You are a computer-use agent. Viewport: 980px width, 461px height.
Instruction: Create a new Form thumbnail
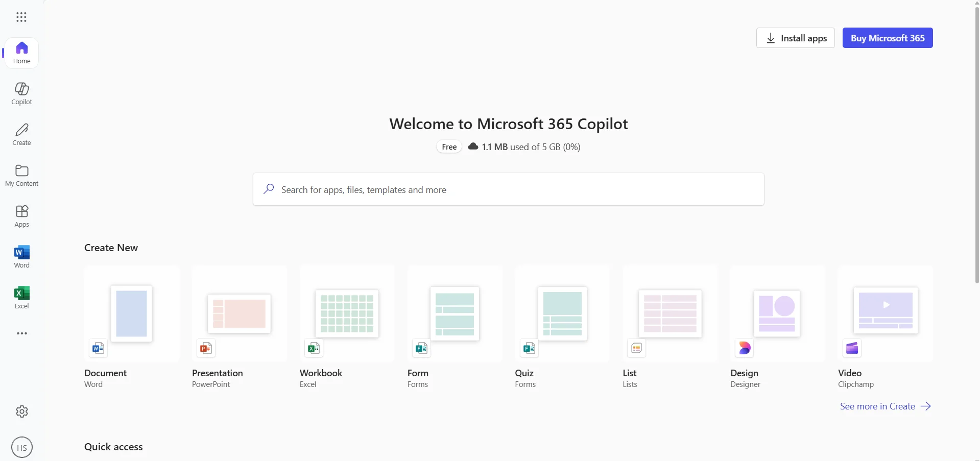(x=455, y=313)
